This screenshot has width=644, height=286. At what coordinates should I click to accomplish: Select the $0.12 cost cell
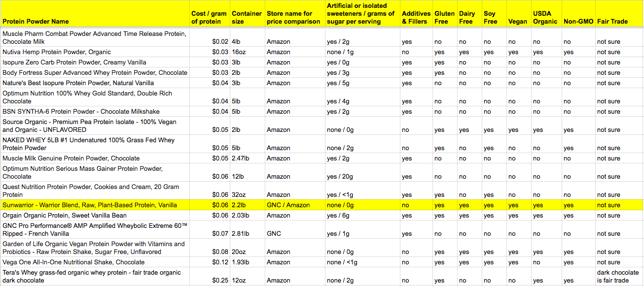click(210, 262)
